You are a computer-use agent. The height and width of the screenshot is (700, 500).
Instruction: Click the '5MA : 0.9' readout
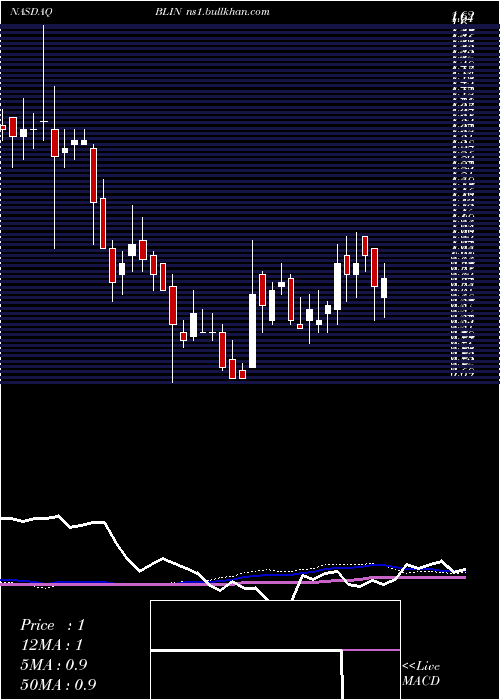[54, 665]
